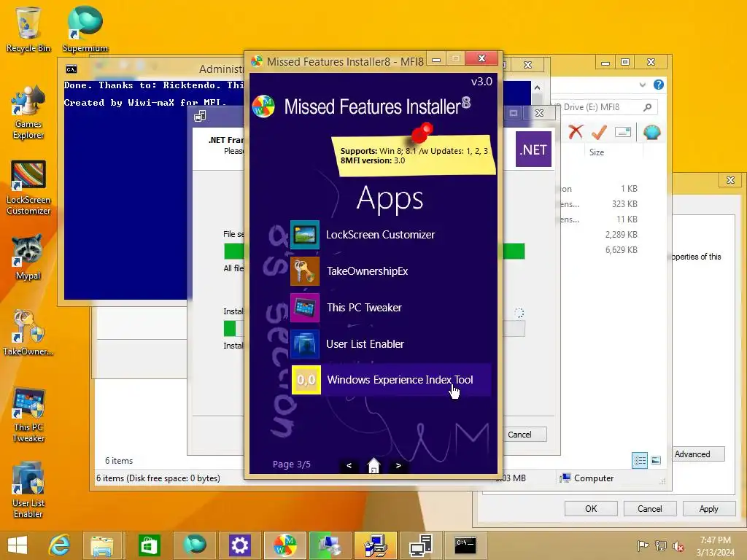Click blue shell icon in Explorer toolbar
This screenshot has height=560, width=747.
tap(651, 132)
